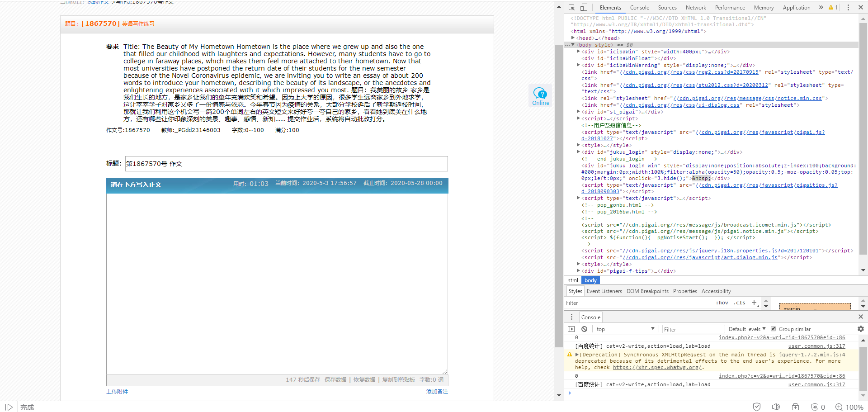The height and width of the screenshot is (412, 868).
Task: Expand the div id="st_pigai" node
Action: pyautogui.click(x=579, y=112)
